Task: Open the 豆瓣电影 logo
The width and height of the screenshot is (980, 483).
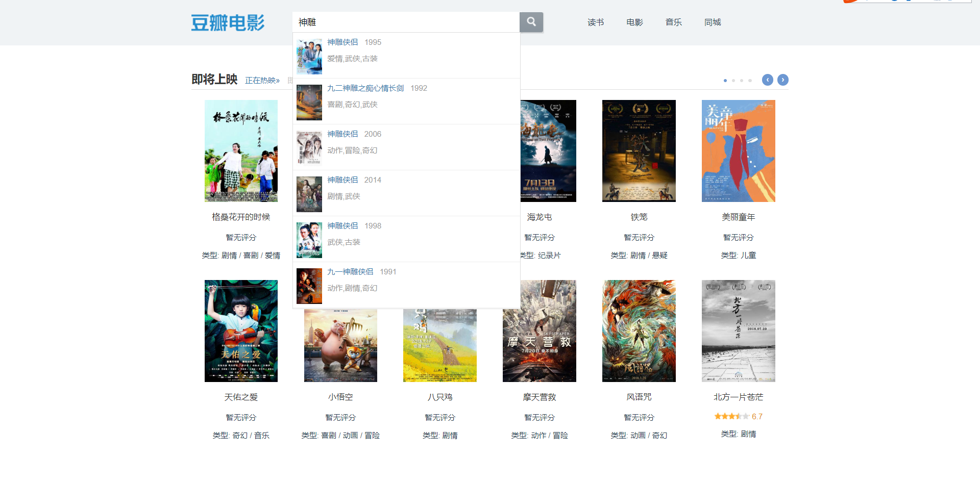Action: [228, 22]
